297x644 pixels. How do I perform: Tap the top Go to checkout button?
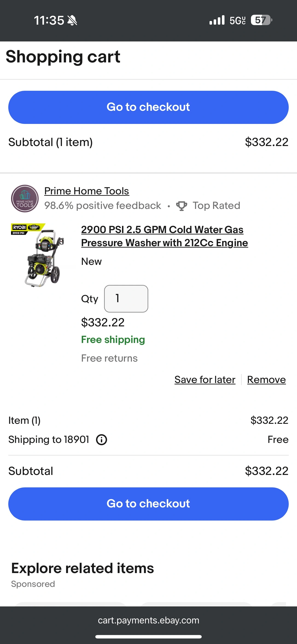pos(148,107)
